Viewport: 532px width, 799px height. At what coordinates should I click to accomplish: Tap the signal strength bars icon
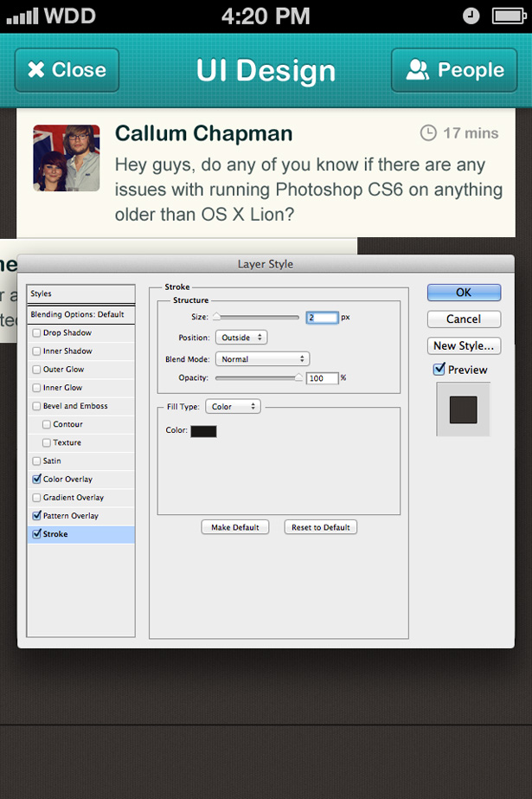pyautogui.click(x=22, y=16)
